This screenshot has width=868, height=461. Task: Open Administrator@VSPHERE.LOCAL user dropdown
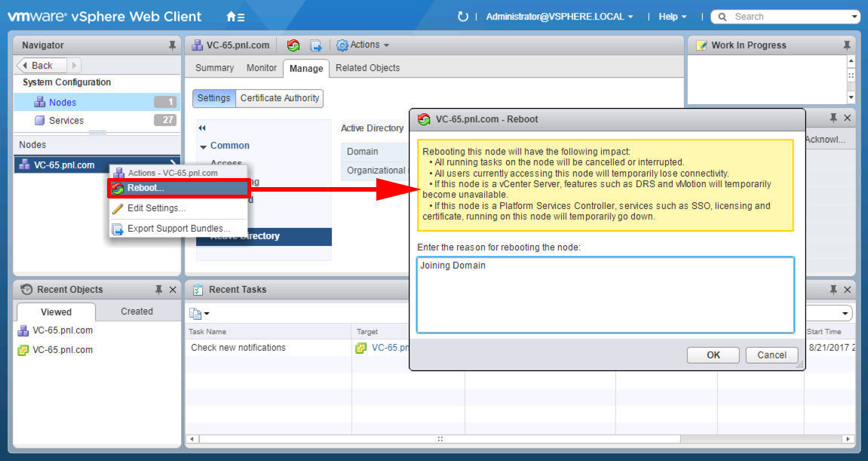coord(559,17)
